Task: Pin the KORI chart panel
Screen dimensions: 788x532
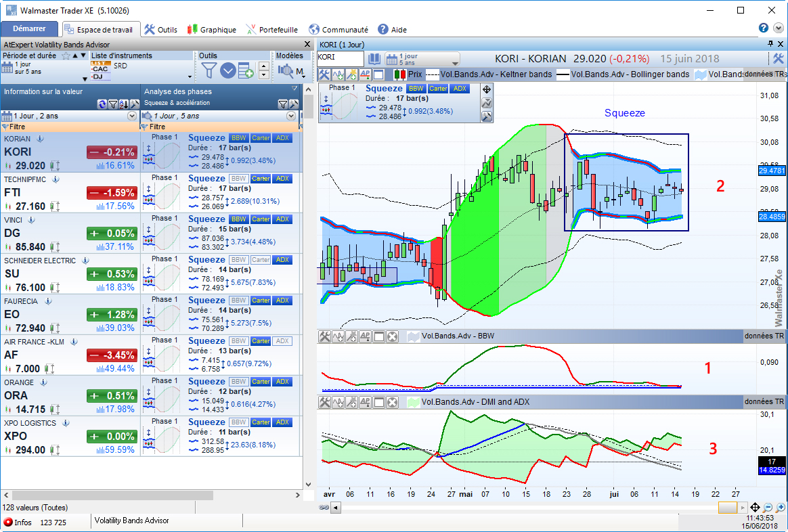Action: tap(770, 44)
